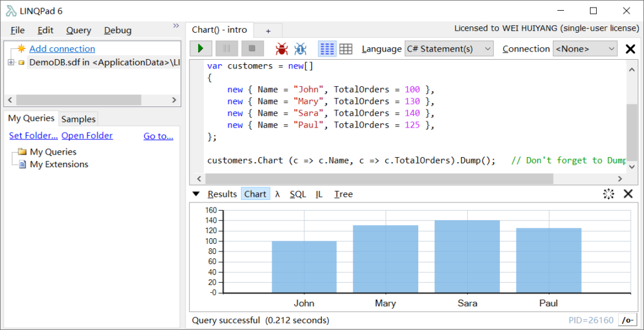
Task: Click the customers.Chart code line
Action: [x=416, y=160]
